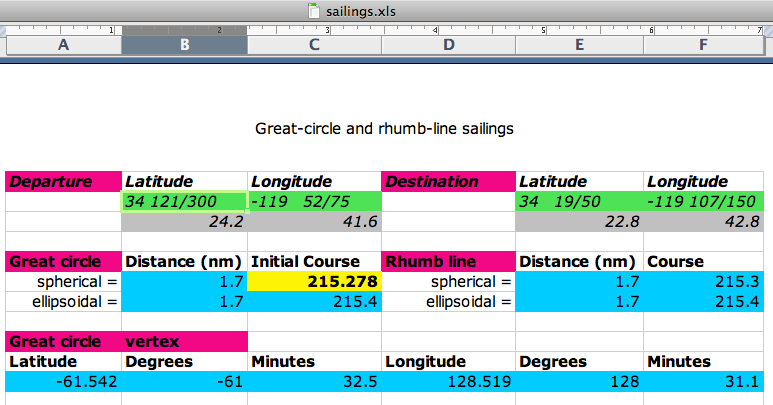Viewport: 773px width, 405px height.
Task: Click the sailings.xls document icon in title bar
Action: click(x=314, y=11)
